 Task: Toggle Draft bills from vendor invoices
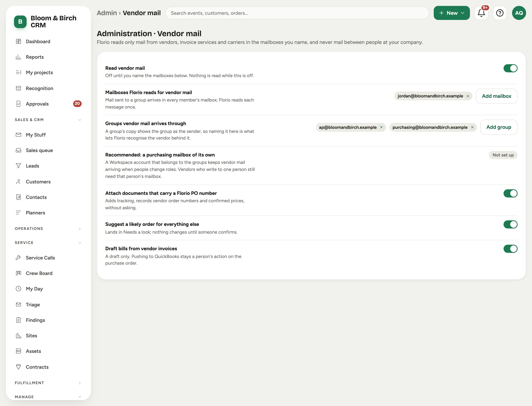click(510, 249)
